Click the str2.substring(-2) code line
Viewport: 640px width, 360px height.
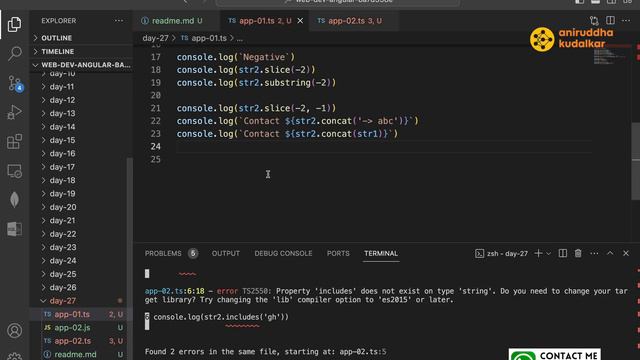click(x=256, y=83)
